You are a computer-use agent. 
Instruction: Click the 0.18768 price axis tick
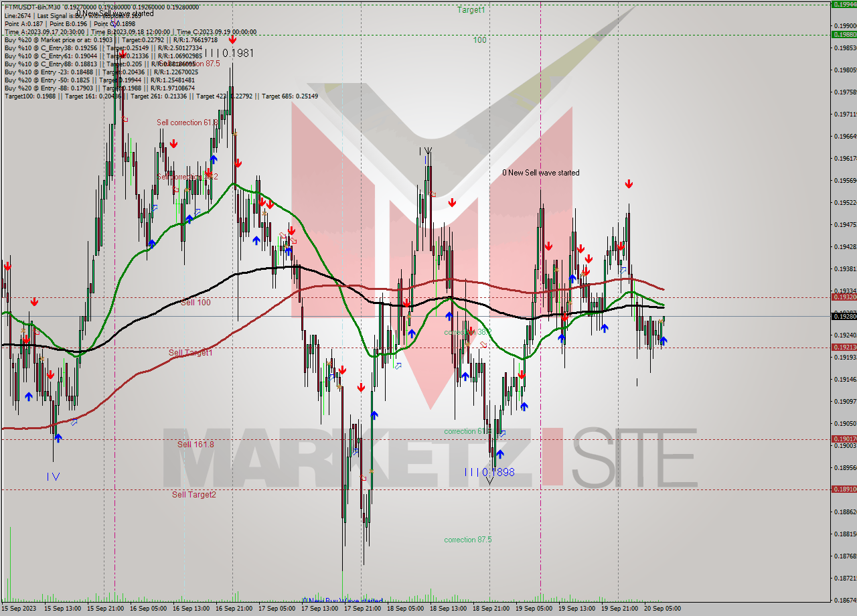coord(845,556)
